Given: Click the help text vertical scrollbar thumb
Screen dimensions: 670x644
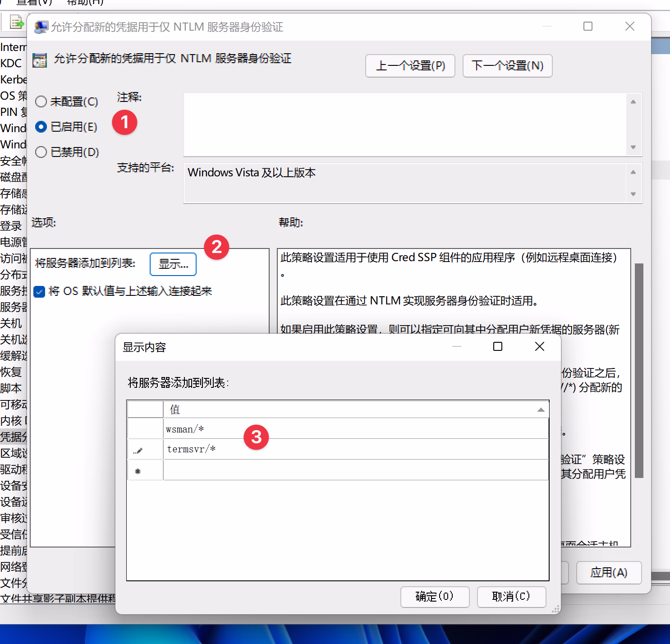Looking at the screenshot, I should (638, 370).
